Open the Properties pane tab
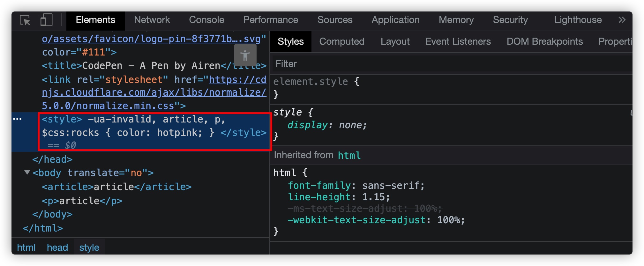This screenshot has width=644, height=266. click(x=615, y=41)
